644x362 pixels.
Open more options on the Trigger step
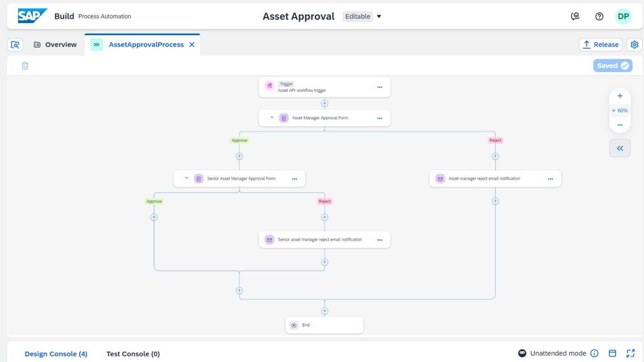pos(380,87)
